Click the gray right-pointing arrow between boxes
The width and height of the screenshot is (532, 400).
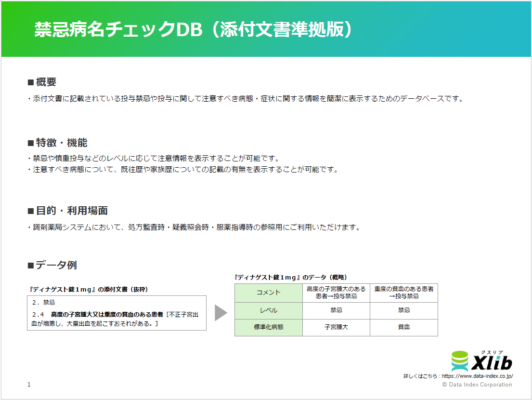[x=221, y=313]
